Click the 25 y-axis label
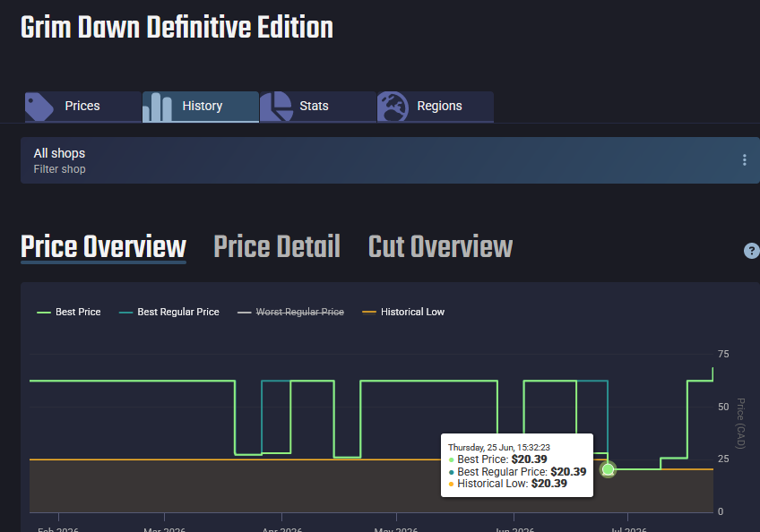 click(x=723, y=459)
